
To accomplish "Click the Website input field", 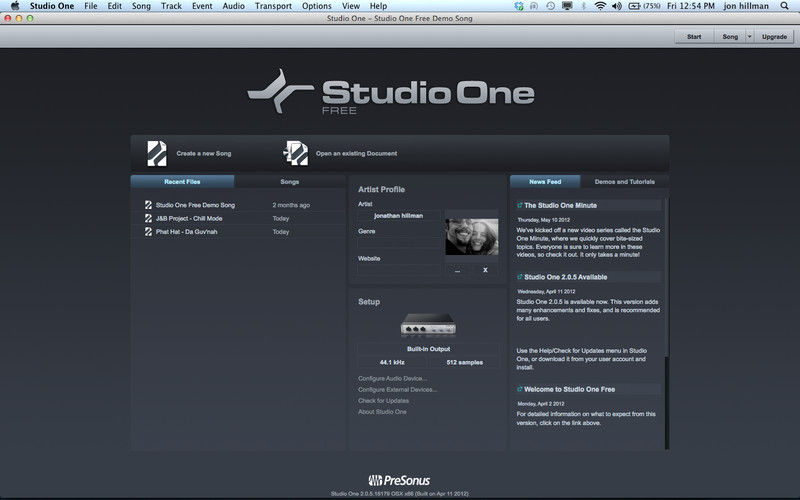I will [x=398, y=270].
